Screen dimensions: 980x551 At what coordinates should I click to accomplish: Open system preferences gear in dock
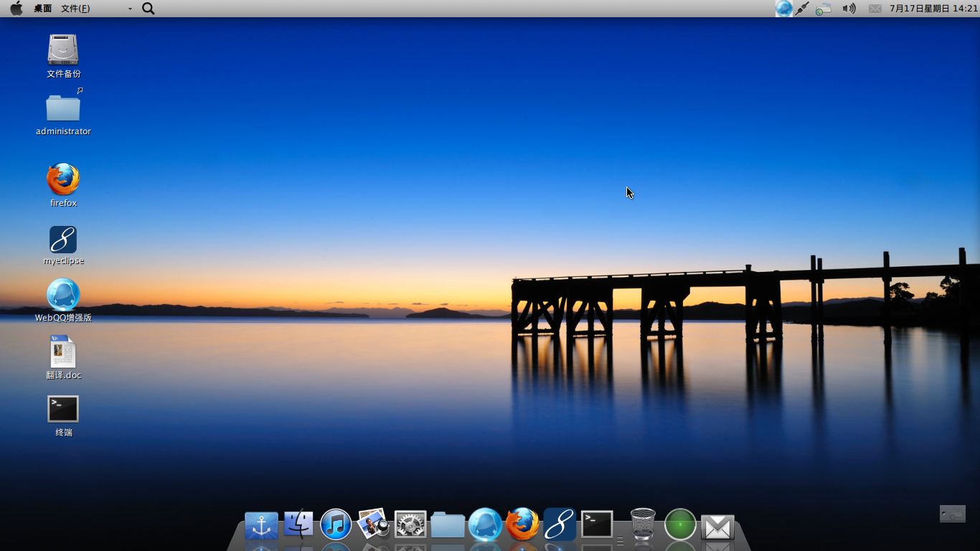(410, 524)
